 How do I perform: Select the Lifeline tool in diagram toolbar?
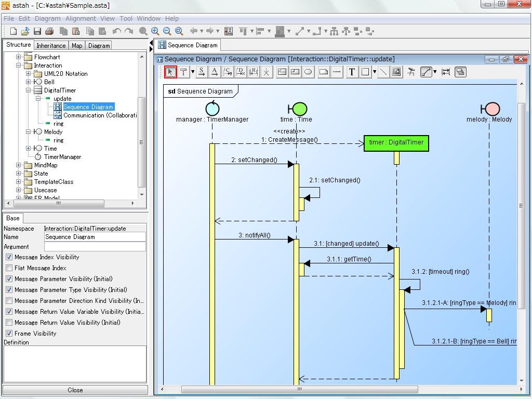[x=183, y=72]
